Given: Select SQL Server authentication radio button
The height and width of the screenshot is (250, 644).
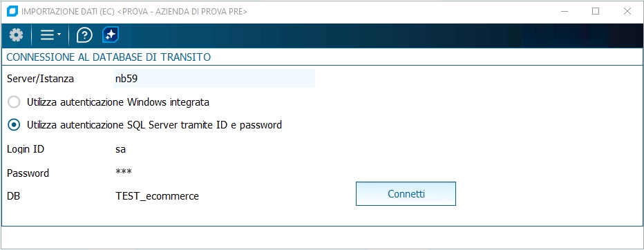Looking at the screenshot, I should point(14,125).
